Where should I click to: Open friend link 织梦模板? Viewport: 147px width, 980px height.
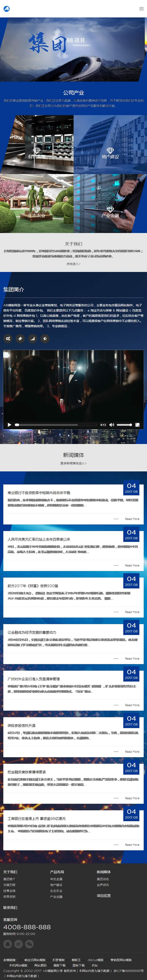[59, 960]
